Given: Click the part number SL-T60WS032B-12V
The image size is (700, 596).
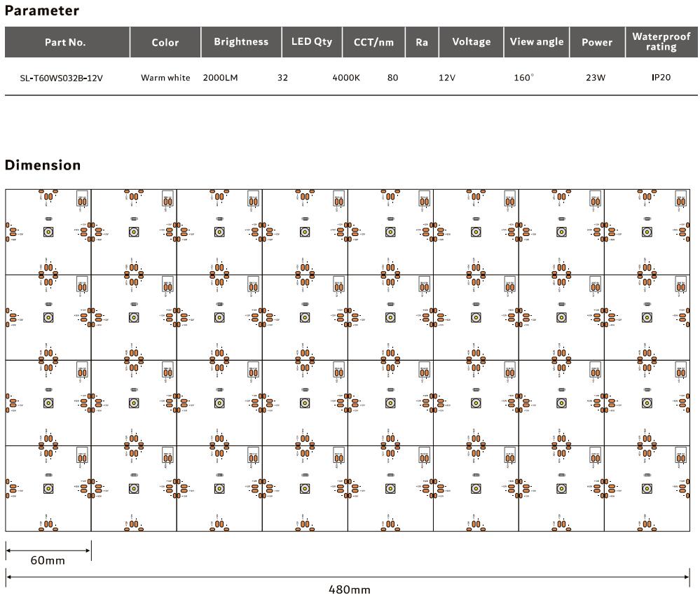Looking at the screenshot, I should [x=62, y=78].
